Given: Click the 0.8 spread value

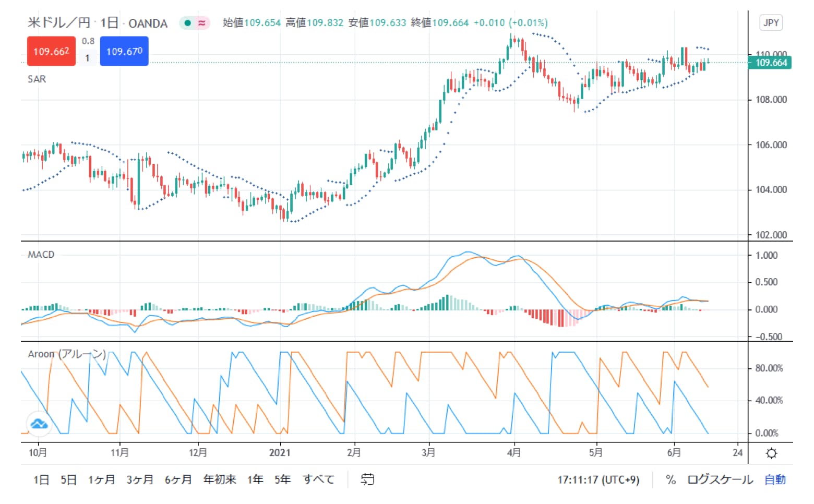Looking at the screenshot, I should coord(88,41).
